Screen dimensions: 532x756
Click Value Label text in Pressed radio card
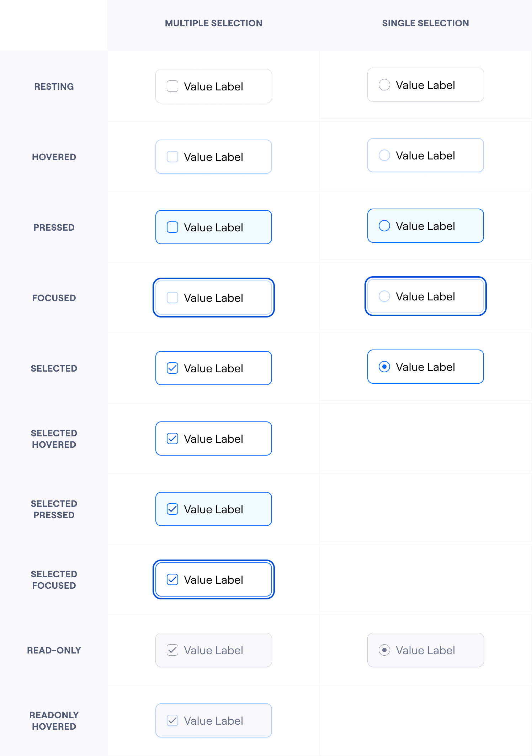click(425, 226)
